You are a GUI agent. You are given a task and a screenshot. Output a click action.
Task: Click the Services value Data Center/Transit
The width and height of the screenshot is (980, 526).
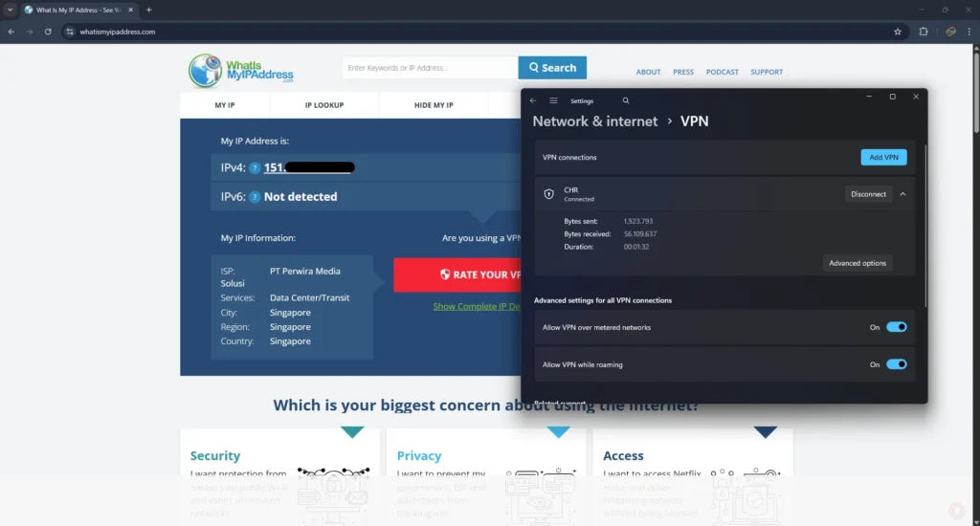tap(309, 298)
